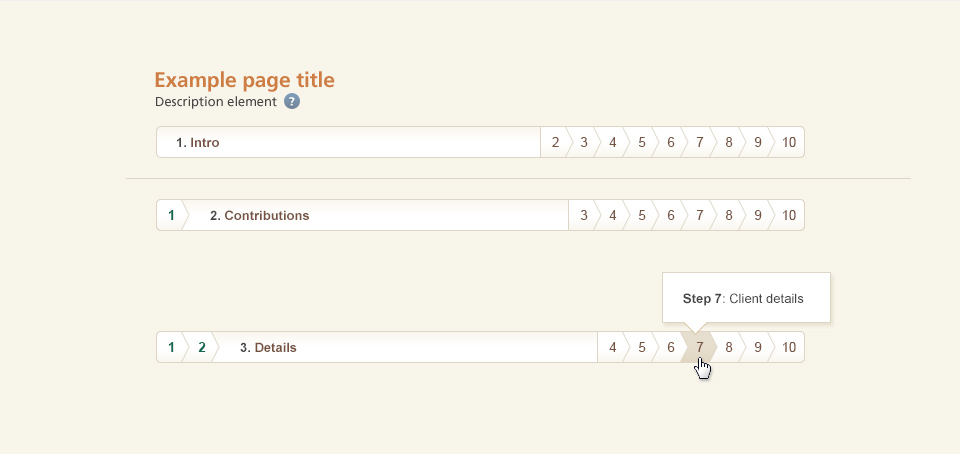Return to completed step 1, third bar
This screenshot has width=960, height=454.
(x=171, y=347)
